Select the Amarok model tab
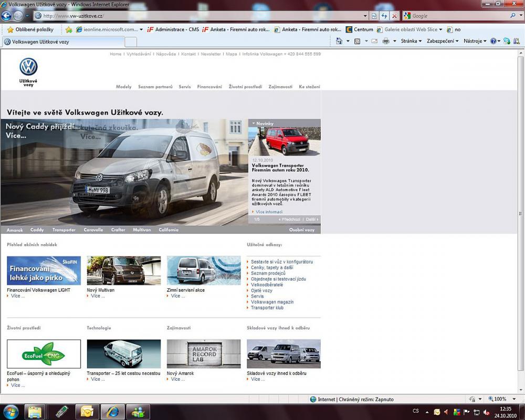 point(15,230)
